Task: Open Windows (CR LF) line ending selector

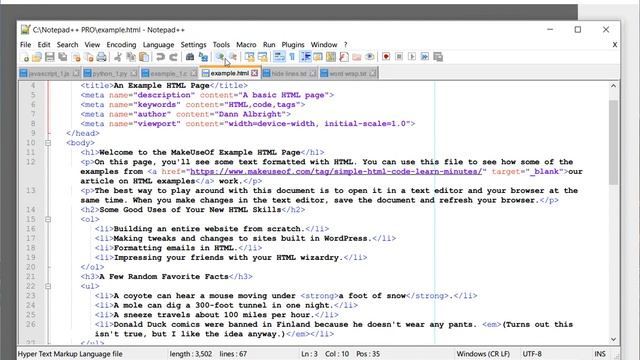Action: click(483, 354)
